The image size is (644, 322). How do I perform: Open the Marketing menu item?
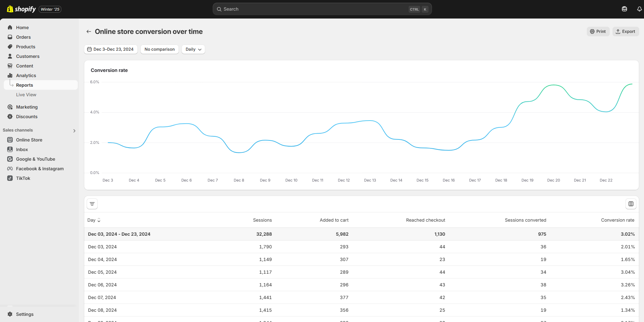coord(27,107)
